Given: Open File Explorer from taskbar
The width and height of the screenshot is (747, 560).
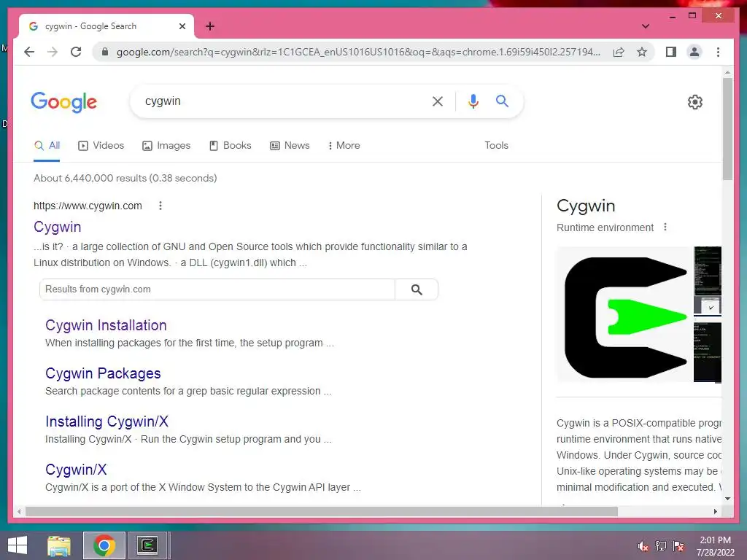Looking at the screenshot, I should tap(59, 545).
